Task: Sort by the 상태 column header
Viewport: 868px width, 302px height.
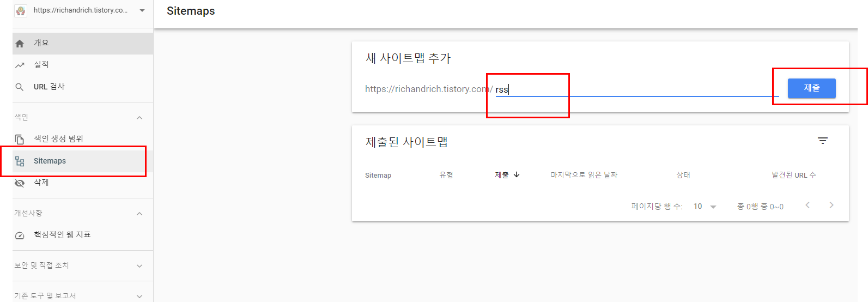Action: point(683,175)
